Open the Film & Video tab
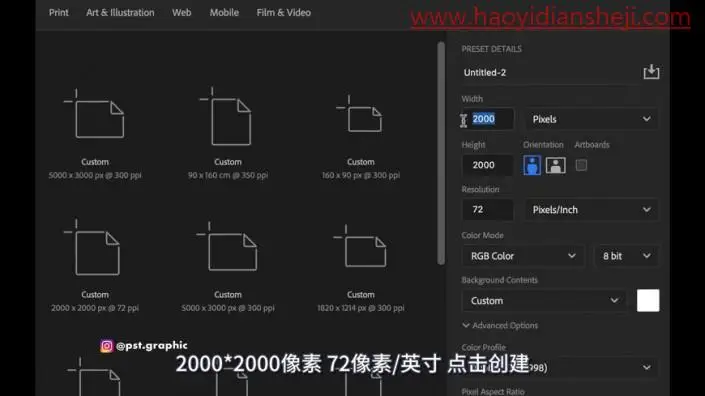The width and height of the screenshot is (705, 396). pos(284,13)
